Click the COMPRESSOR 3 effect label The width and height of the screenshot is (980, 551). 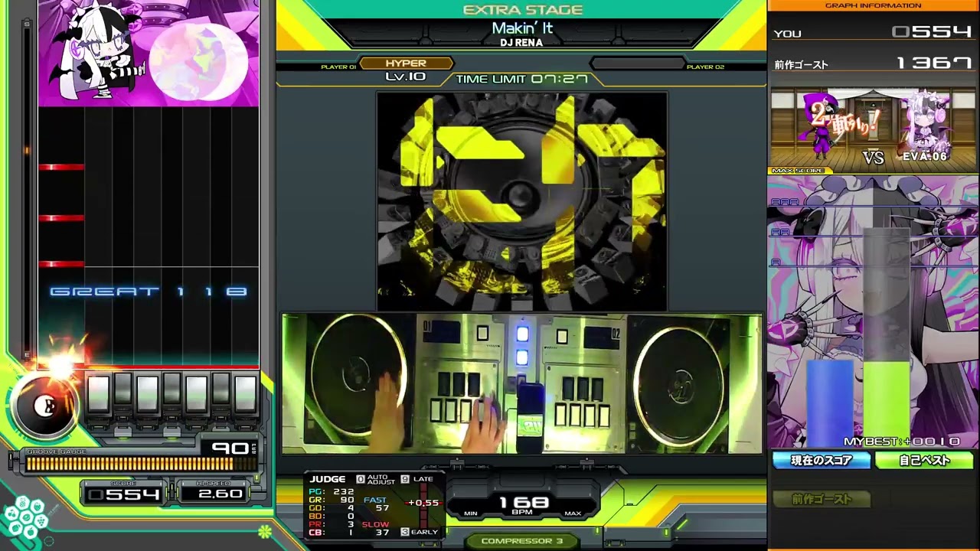pyautogui.click(x=521, y=541)
